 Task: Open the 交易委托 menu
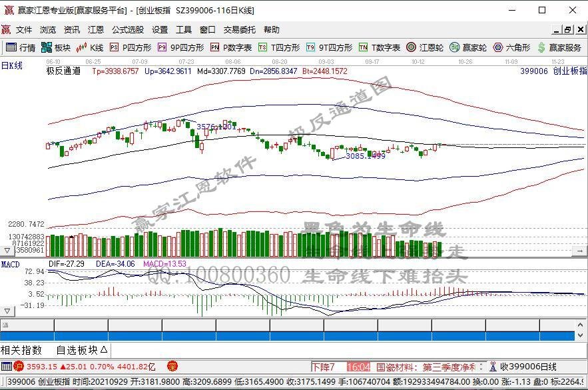(240, 29)
